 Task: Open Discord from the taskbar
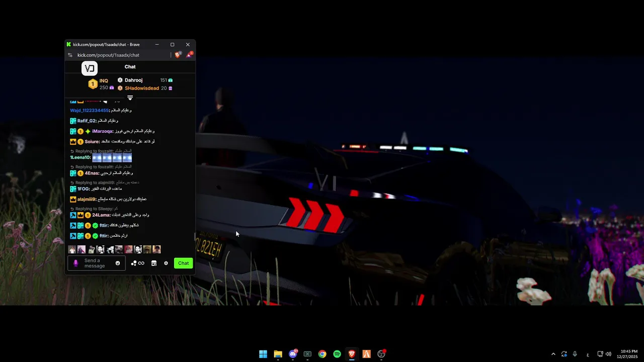[x=293, y=354]
